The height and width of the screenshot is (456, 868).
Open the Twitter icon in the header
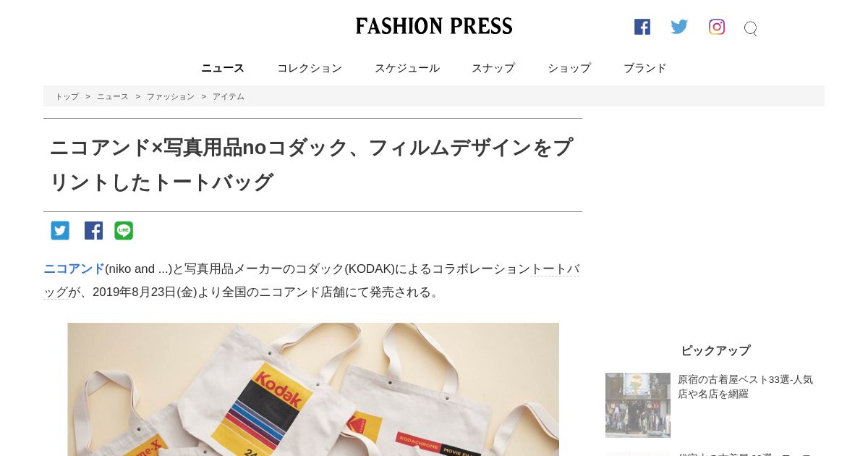point(679,27)
